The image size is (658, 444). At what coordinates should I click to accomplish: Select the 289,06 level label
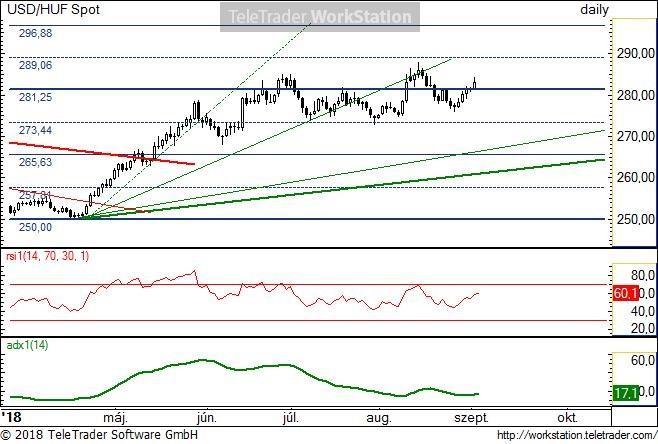36,65
